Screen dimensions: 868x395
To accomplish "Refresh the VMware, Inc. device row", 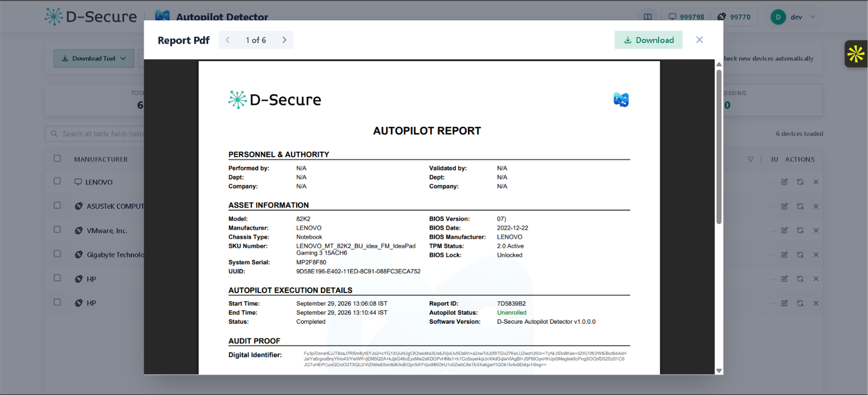I will [x=800, y=230].
